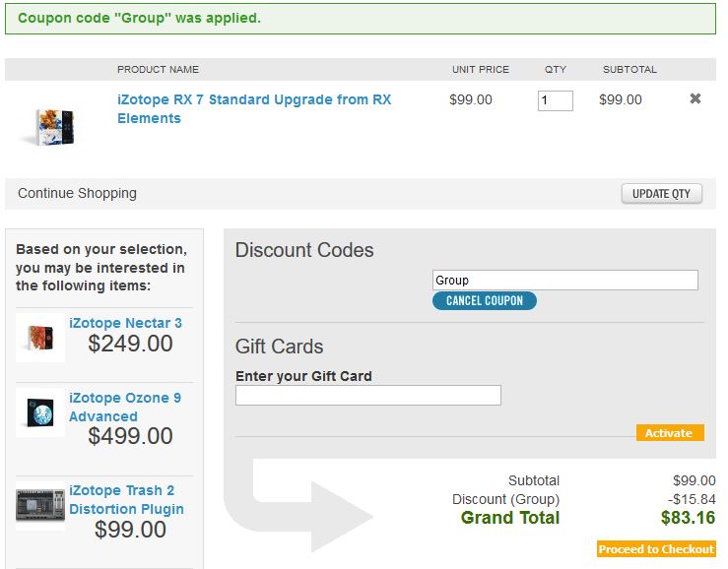Screen dimensions: 728x569
Task: Click the quantity input field
Action: pos(555,100)
